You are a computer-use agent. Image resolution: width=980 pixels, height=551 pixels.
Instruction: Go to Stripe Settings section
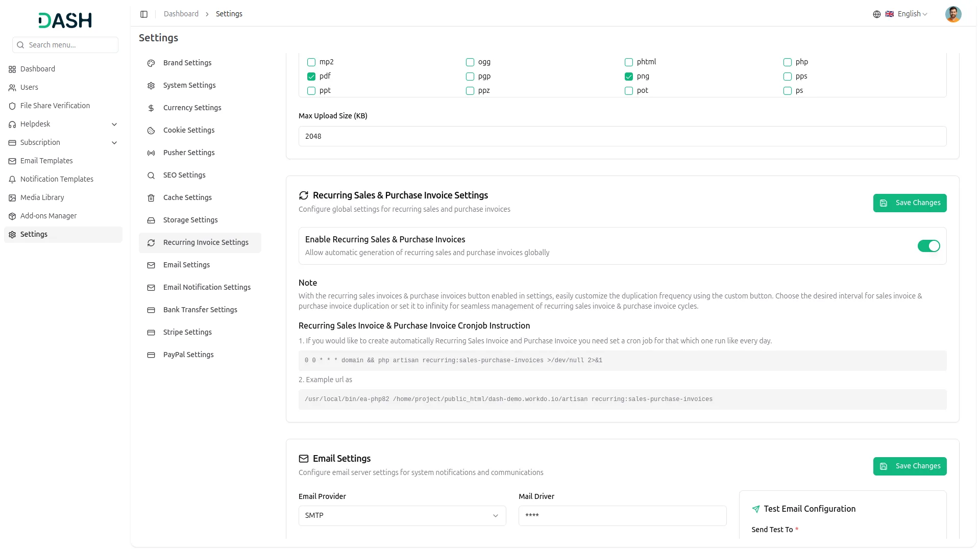pyautogui.click(x=187, y=332)
